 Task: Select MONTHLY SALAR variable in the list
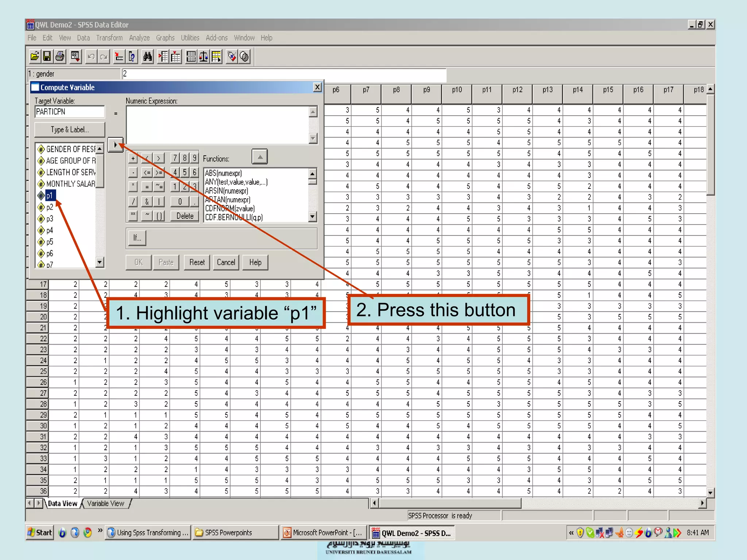pyautogui.click(x=67, y=184)
